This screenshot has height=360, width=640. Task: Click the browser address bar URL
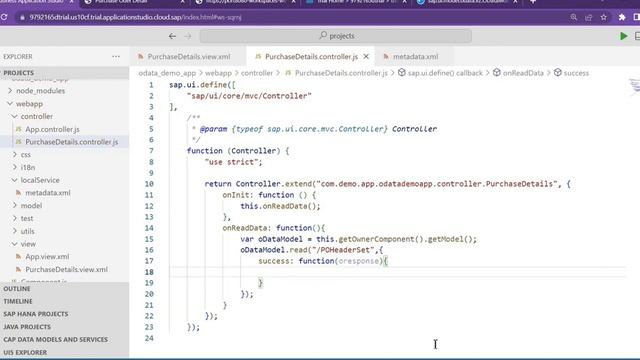click(135, 17)
